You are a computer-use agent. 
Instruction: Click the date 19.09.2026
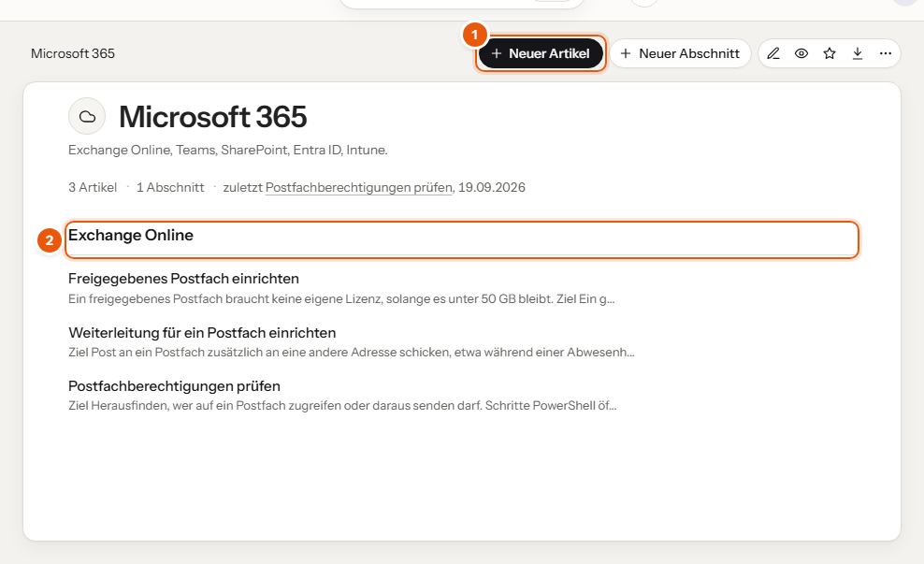point(492,187)
